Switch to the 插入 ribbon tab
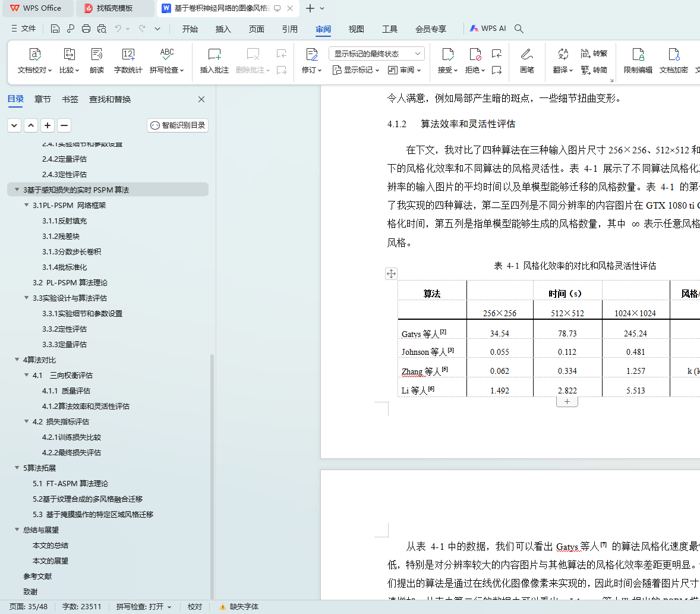This screenshot has width=700, height=614. [x=223, y=29]
